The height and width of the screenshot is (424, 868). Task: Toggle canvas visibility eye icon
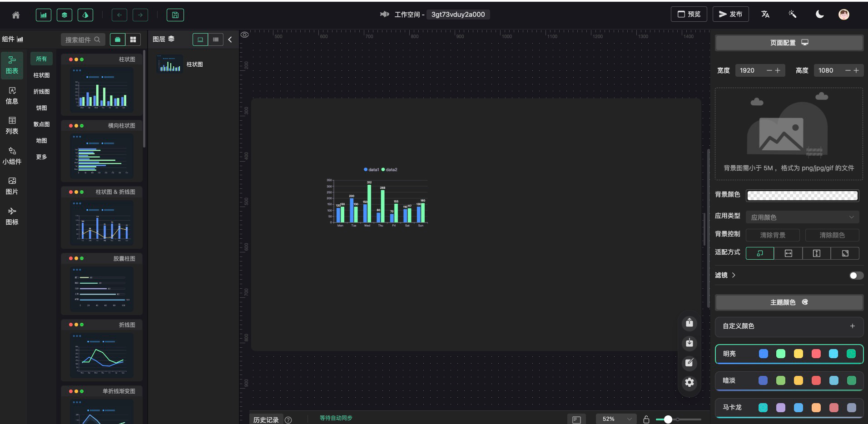[244, 35]
